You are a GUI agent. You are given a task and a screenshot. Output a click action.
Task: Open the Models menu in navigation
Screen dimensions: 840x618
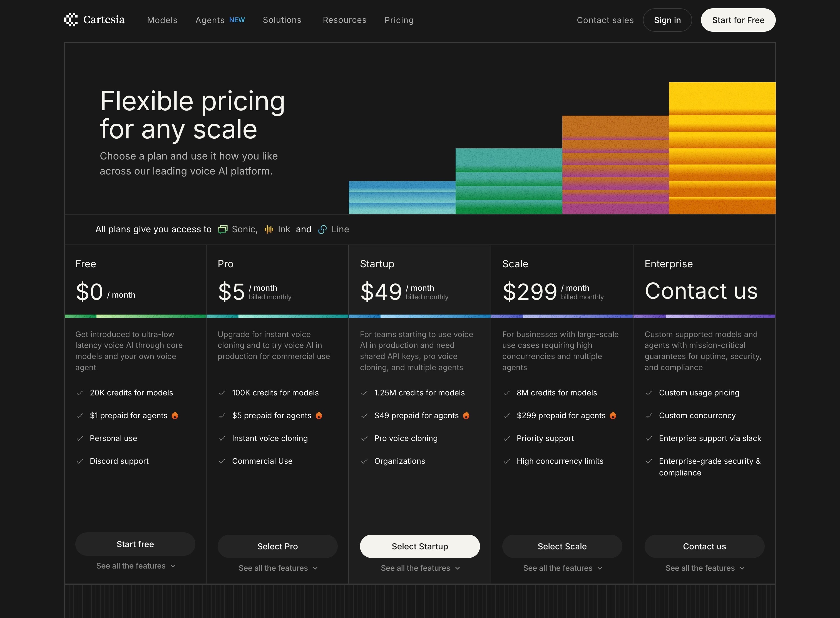click(162, 20)
